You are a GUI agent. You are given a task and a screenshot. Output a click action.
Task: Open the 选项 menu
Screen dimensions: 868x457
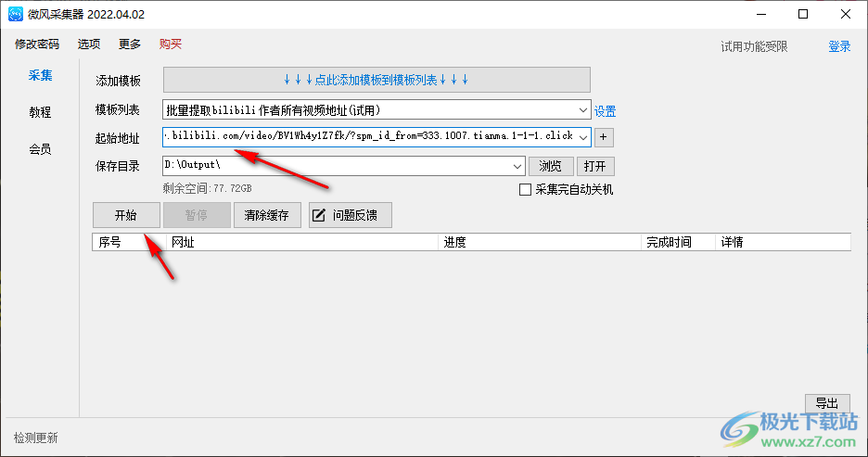89,44
